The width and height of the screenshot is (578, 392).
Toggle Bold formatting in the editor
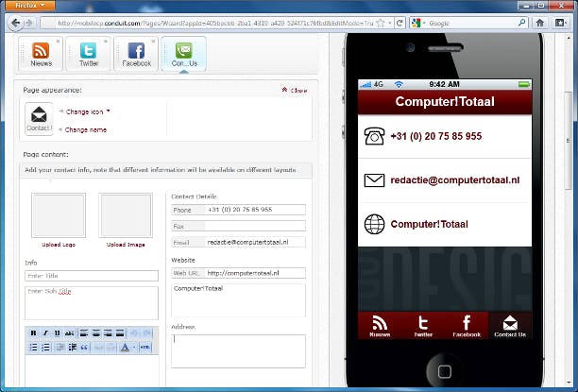(x=34, y=333)
